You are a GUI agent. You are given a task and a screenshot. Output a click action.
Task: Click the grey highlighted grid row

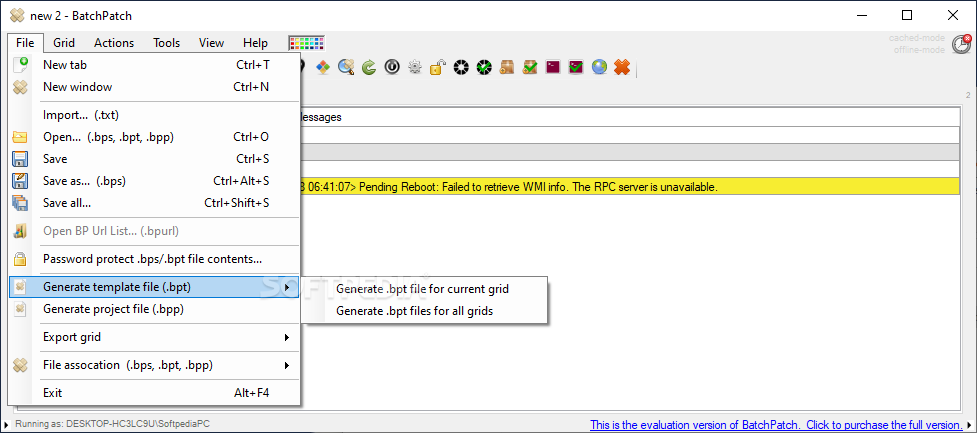[x=629, y=152]
